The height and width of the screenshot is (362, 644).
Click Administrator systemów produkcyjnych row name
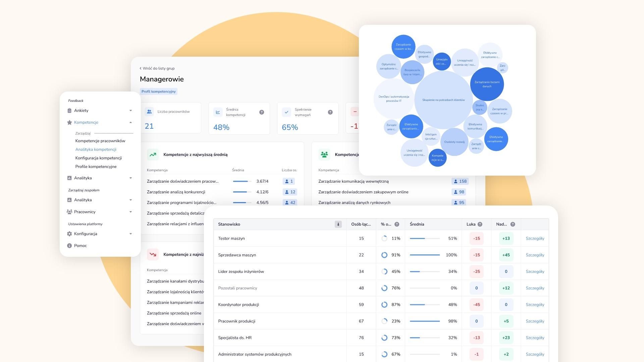pos(255,354)
